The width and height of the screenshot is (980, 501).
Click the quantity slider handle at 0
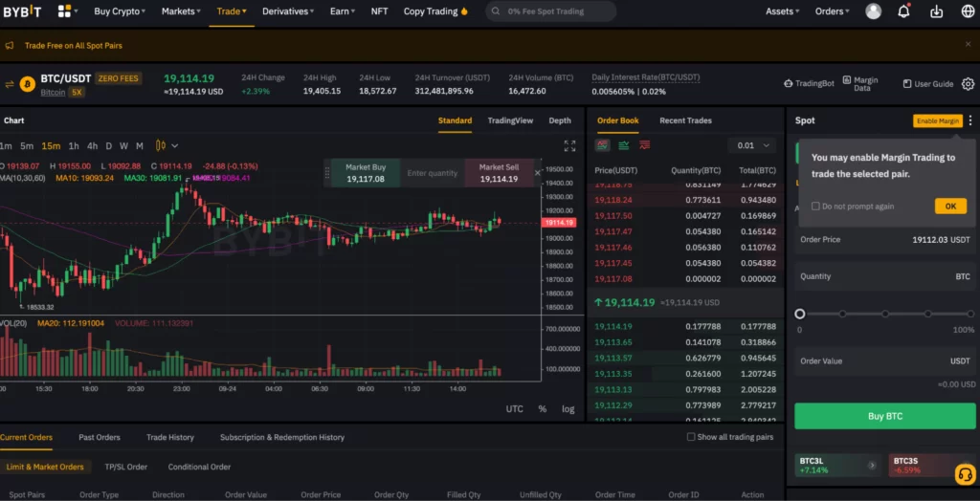[799, 314]
